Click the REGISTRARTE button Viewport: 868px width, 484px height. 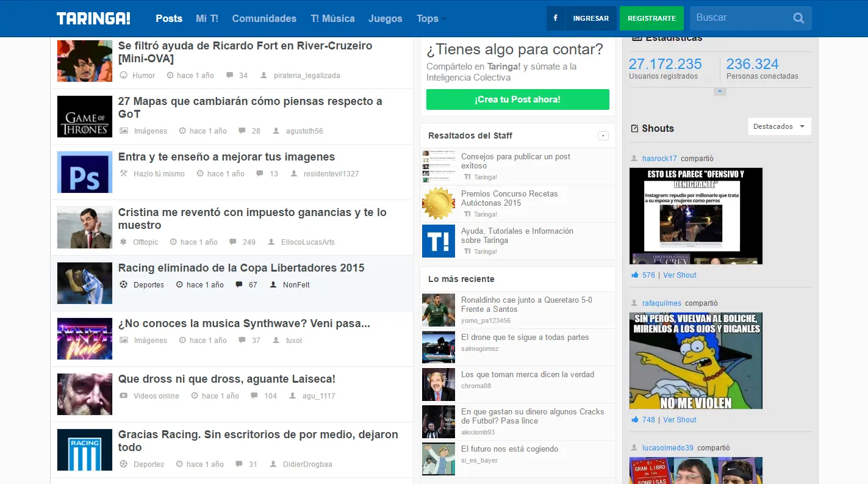(651, 18)
